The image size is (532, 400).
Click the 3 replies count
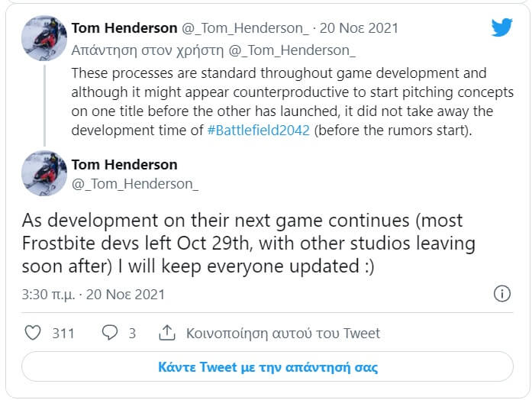tap(132, 333)
